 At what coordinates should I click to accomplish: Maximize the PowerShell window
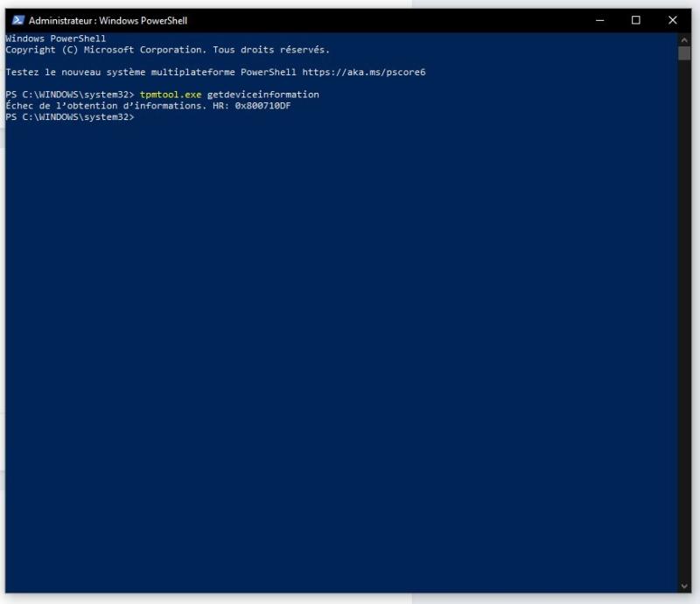(636, 20)
